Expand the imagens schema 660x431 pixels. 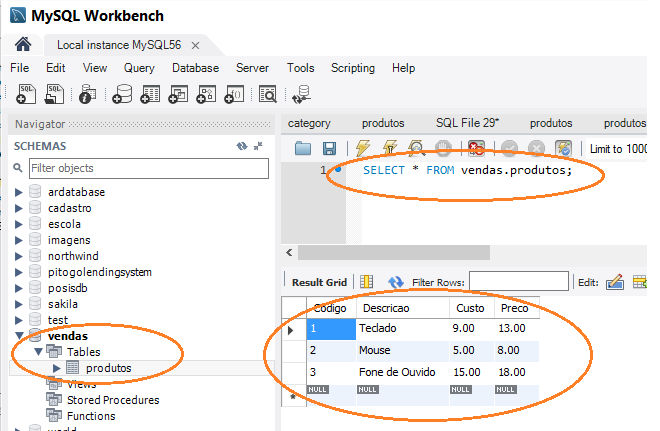[x=19, y=240]
